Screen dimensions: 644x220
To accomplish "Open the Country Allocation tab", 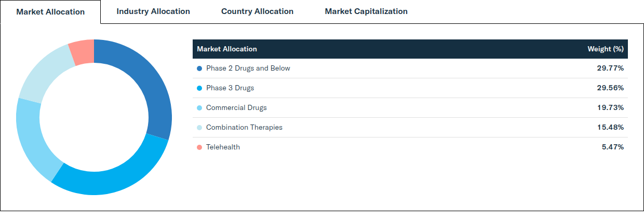I will 257,11.
